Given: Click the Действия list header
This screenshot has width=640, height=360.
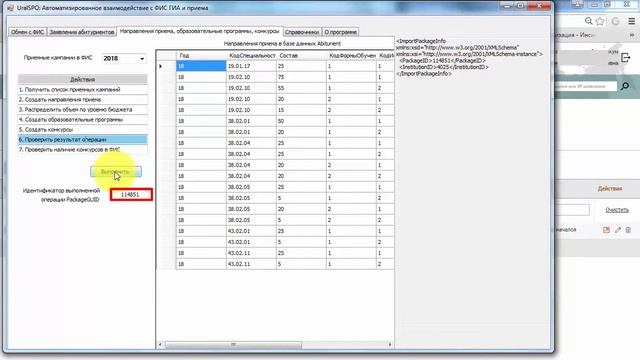Looking at the screenshot, I should pos(82,79).
